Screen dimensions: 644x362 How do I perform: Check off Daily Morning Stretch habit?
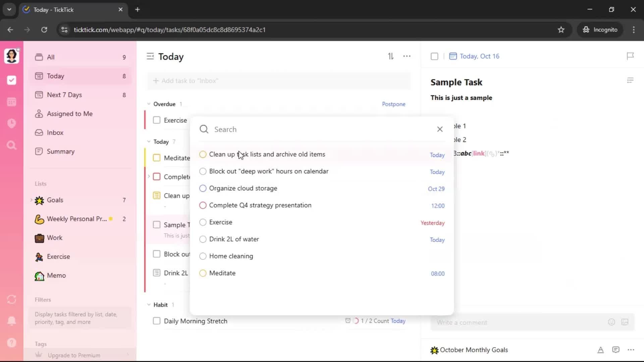click(x=157, y=321)
